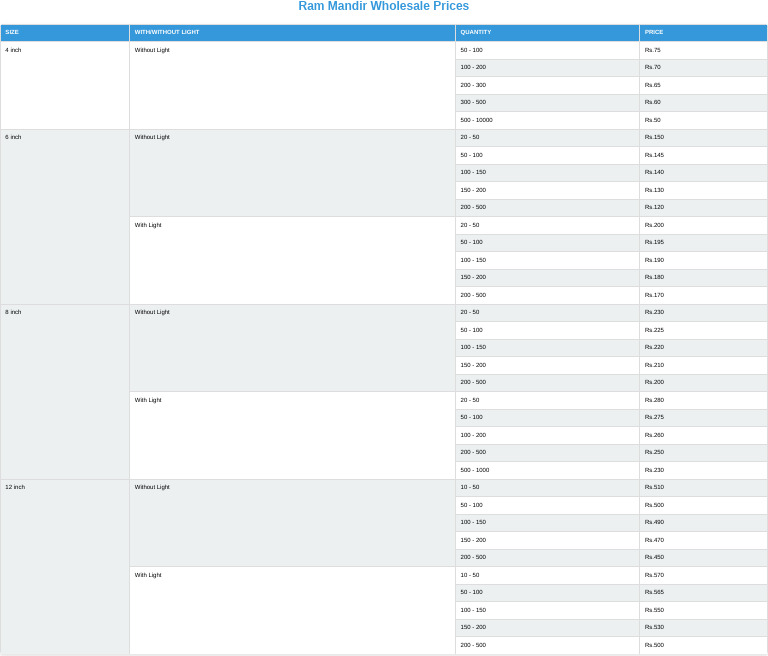Click the Rs.195 price cell
The width and height of the screenshot is (768, 656).
[x=703, y=243]
